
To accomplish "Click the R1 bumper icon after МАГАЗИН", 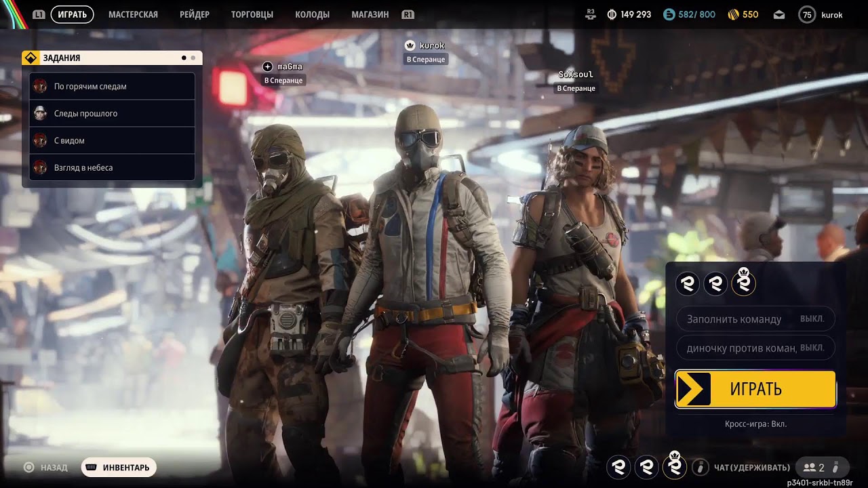I will pyautogui.click(x=408, y=14).
